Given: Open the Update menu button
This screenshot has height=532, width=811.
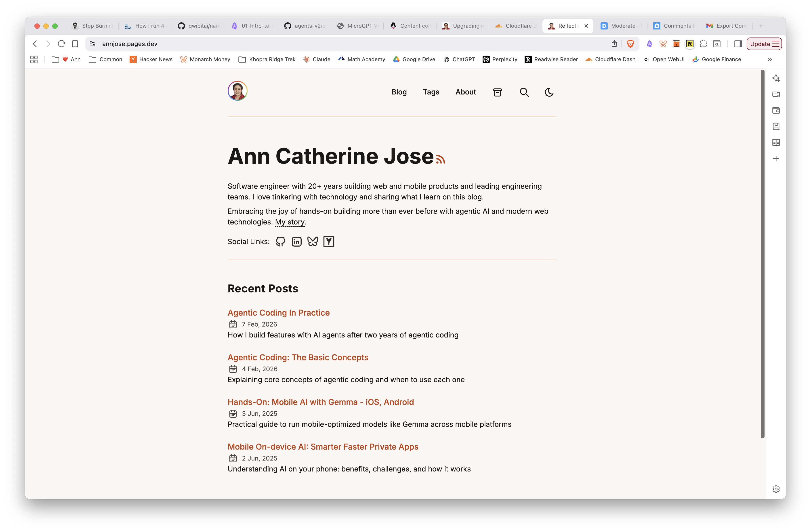Looking at the screenshot, I should pos(764,44).
